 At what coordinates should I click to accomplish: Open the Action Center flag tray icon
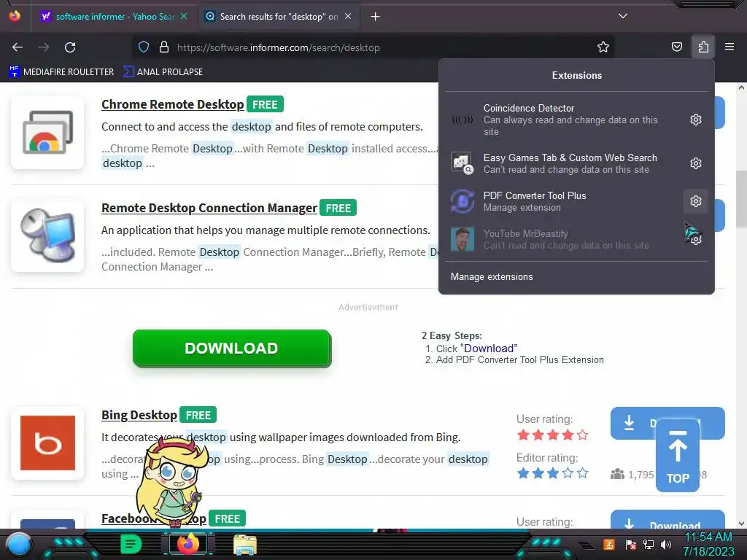(631, 544)
